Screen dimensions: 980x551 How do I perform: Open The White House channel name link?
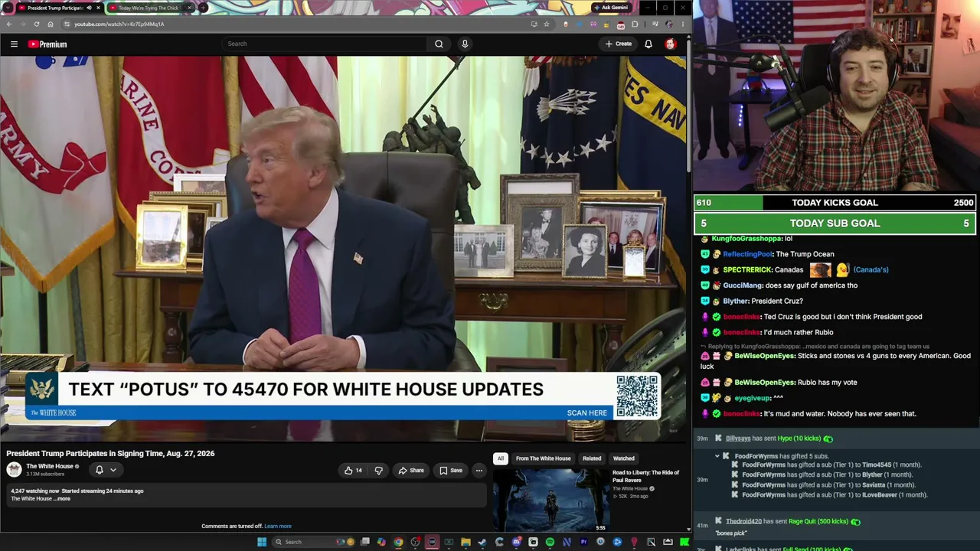(x=50, y=466)
